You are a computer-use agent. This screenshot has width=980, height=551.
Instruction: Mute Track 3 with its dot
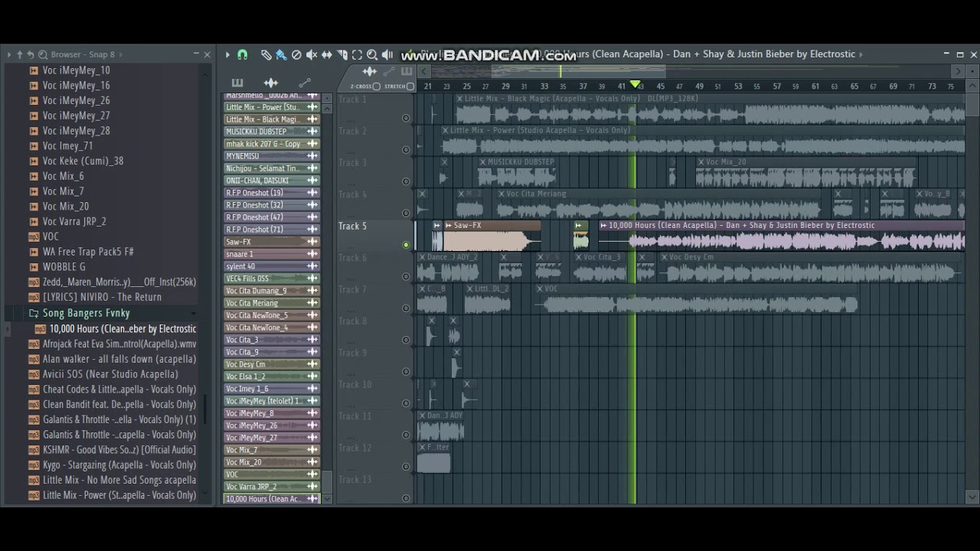click(x=406, y=181)
